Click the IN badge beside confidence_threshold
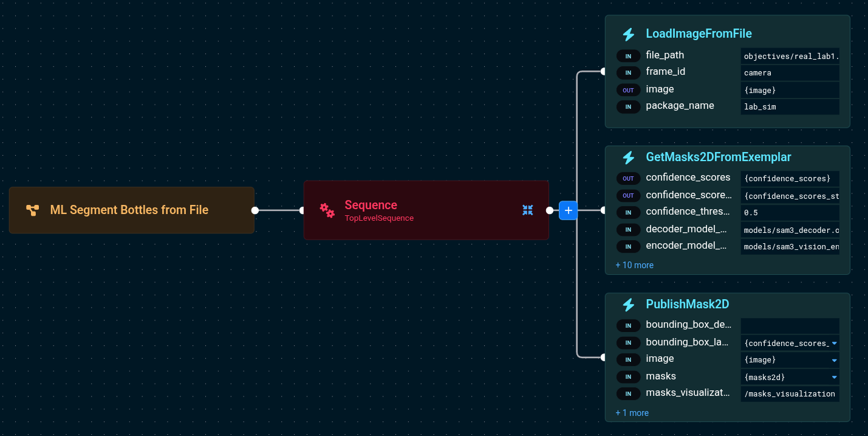868x436 pixels. pos(628,212)
